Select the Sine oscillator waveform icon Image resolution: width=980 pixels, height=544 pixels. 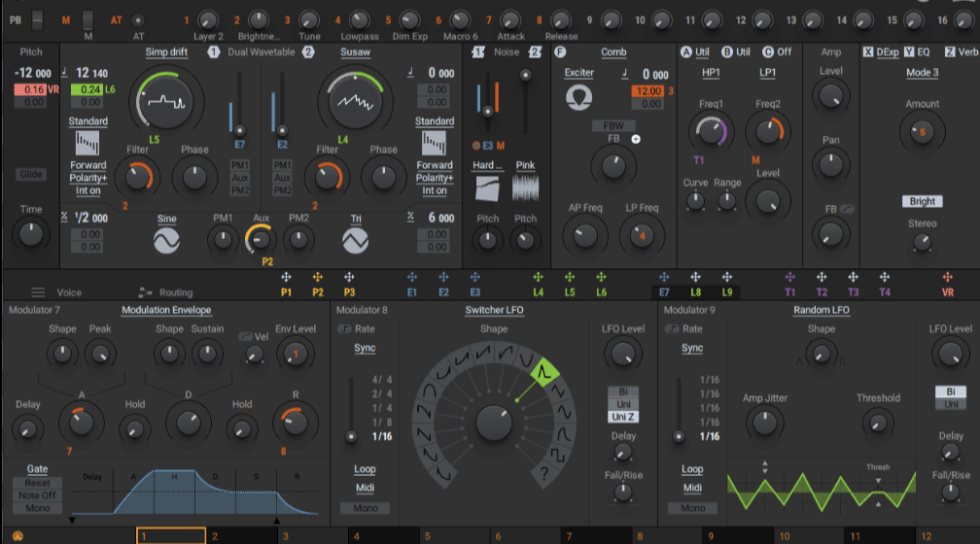point(167,241)
